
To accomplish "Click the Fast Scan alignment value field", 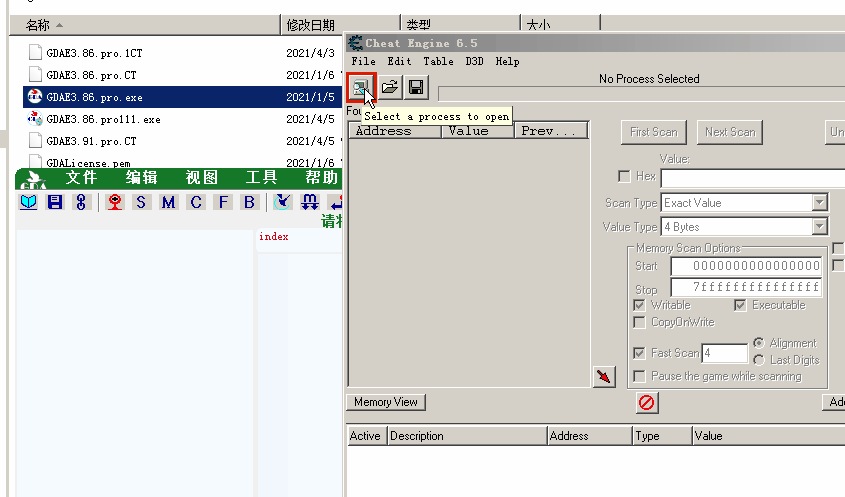I will click(x=725, y=353).
